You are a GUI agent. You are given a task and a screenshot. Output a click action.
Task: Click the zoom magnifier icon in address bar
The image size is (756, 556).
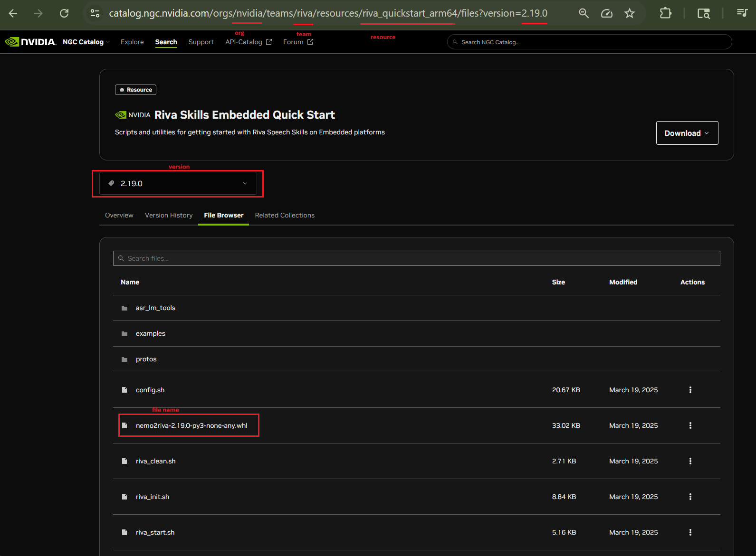click(584, 13)
